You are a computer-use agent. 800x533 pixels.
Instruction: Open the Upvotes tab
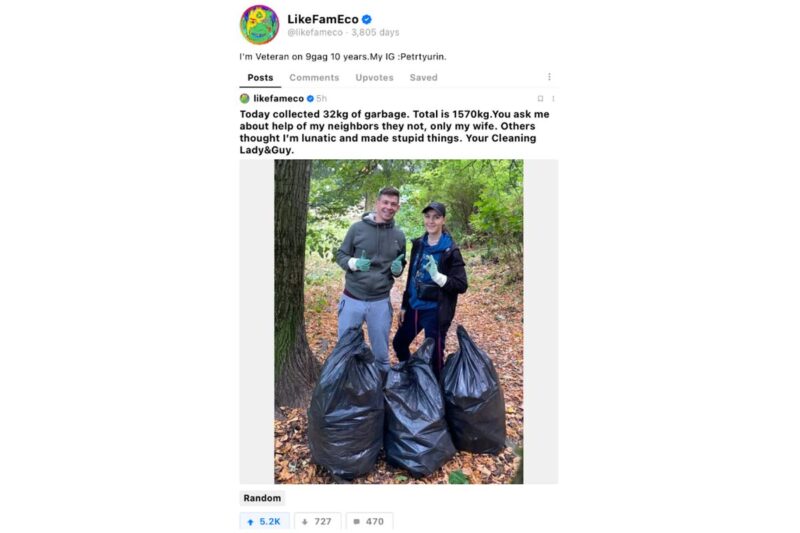tap(374, 78)
